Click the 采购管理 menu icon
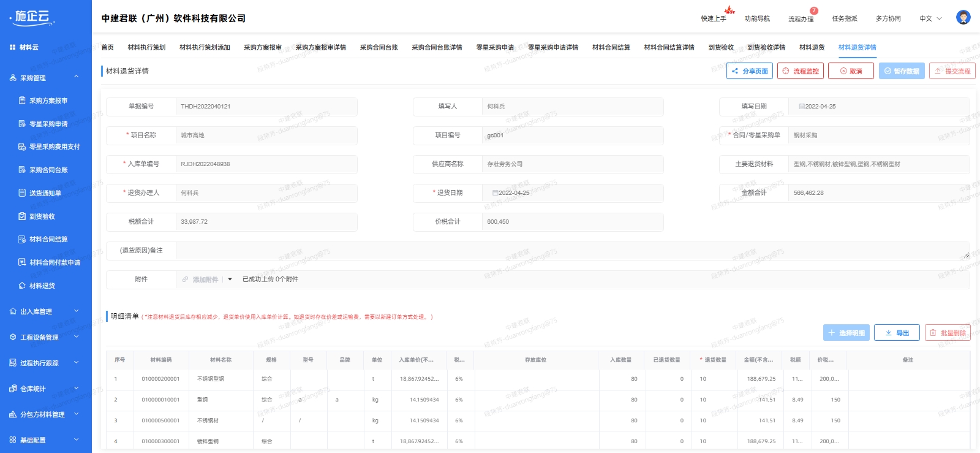Screen dimensions: 980x453 13,78
